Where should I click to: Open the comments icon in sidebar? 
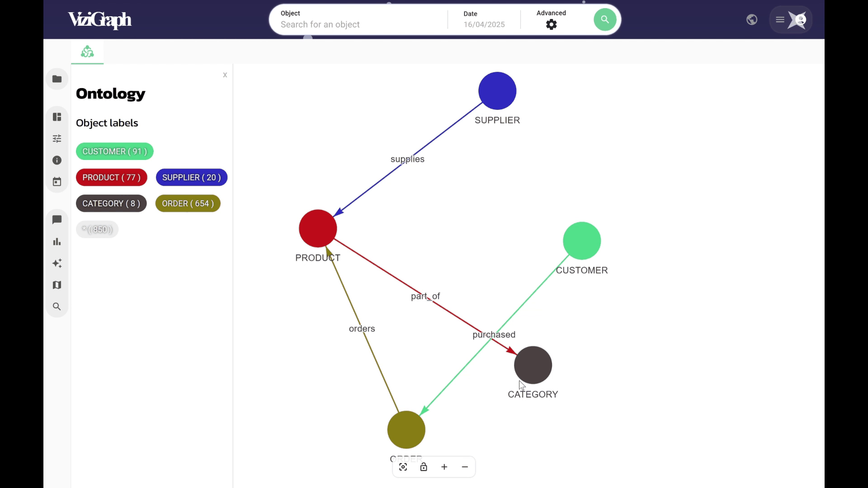(57, 220)
